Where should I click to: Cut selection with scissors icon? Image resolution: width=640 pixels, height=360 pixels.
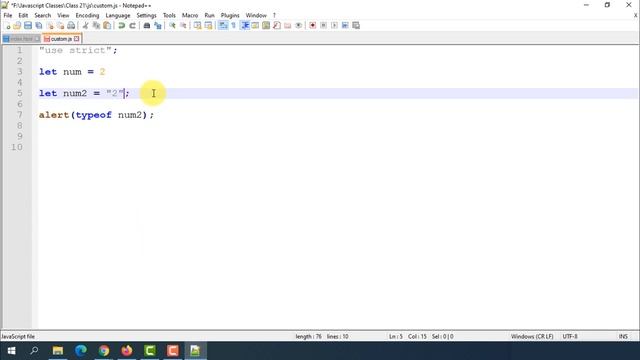(85, 26)
